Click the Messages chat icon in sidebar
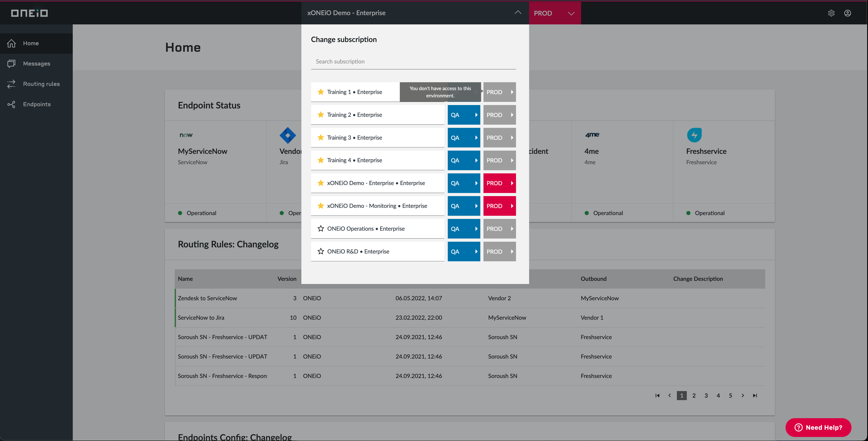This screenshot has width=868, height=441. click(12, 64)
